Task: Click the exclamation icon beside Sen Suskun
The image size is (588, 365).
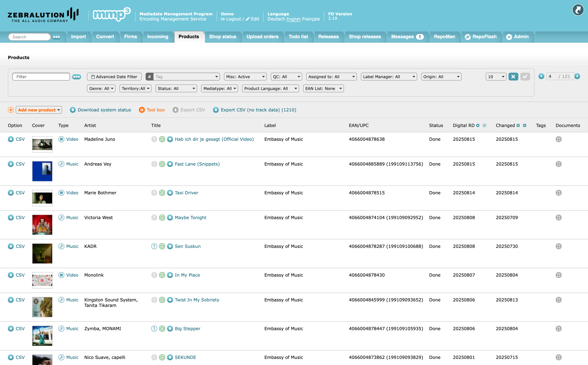Action: click(x=154, y=246)
